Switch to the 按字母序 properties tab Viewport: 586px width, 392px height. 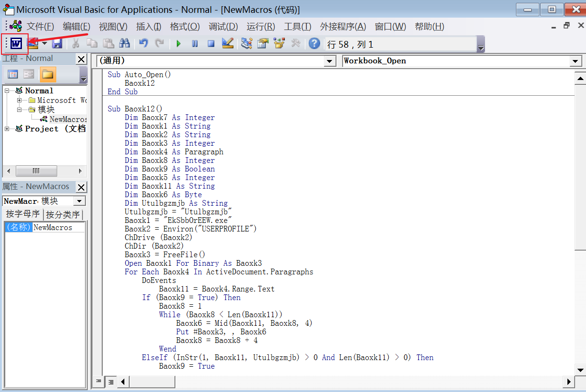coord(23,214)
